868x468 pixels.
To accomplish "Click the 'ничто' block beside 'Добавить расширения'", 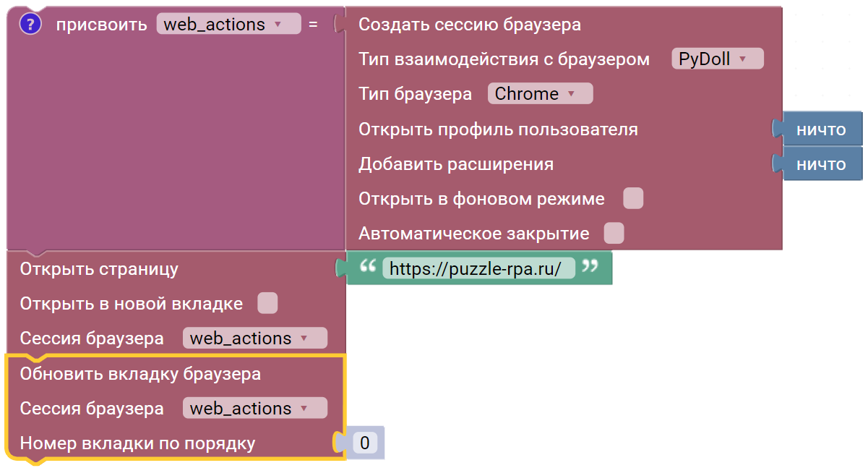I will coord(820,164).
